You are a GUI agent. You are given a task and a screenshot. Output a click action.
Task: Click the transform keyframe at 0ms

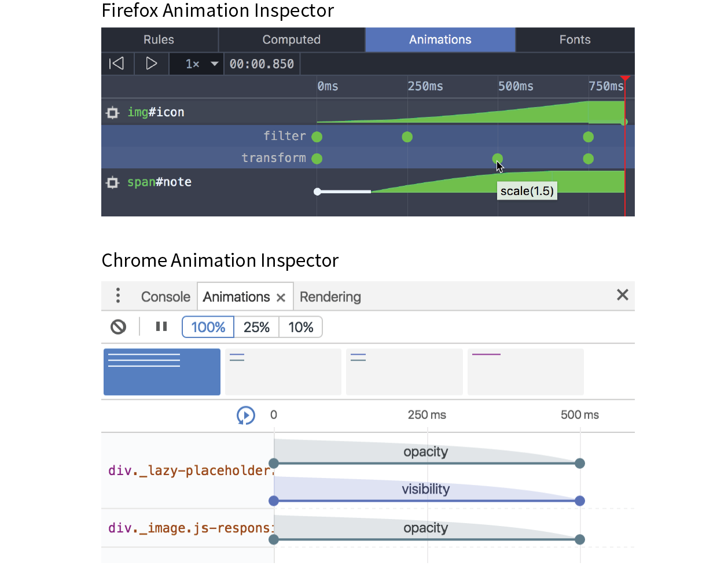click(317, 159)
